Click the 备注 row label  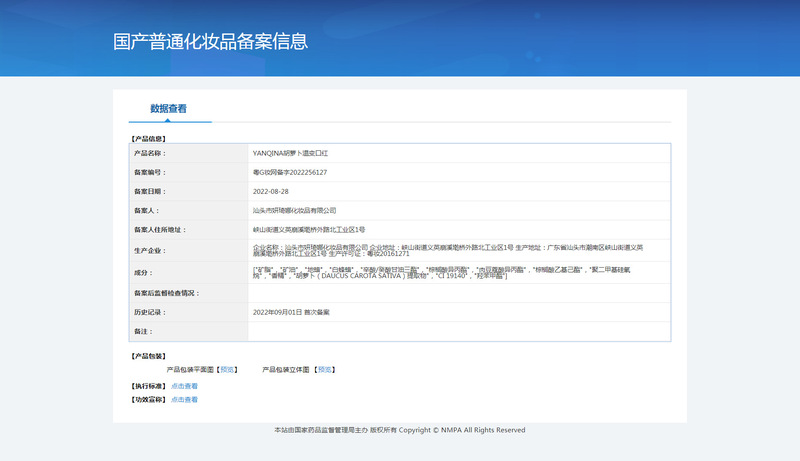click(143, 331)
